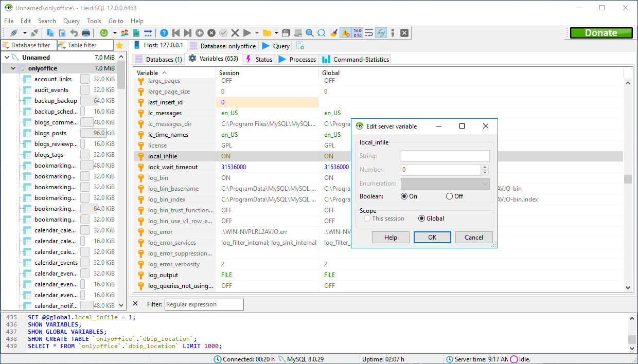The width and height of the screenshot is (638, 364).
Task: Open the User manager icon
Action: 125,33
